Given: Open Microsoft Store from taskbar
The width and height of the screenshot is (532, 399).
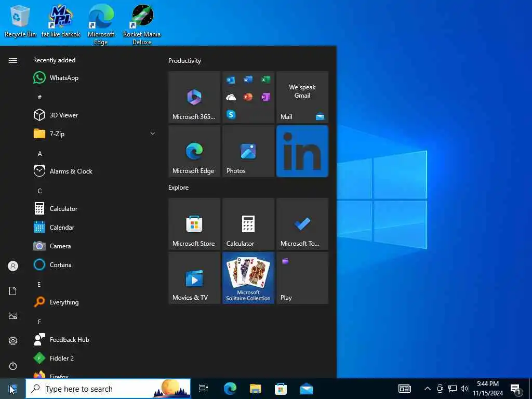Looking at the screenshot, I should pyautogui.click(x=281, y=389).
